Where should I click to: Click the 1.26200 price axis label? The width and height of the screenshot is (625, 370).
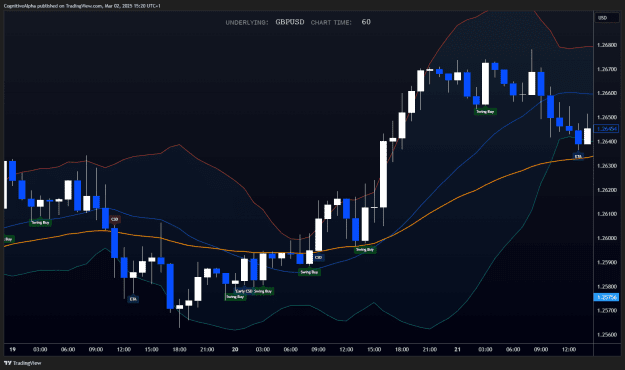pyautogui.click(x=607, y=190)
